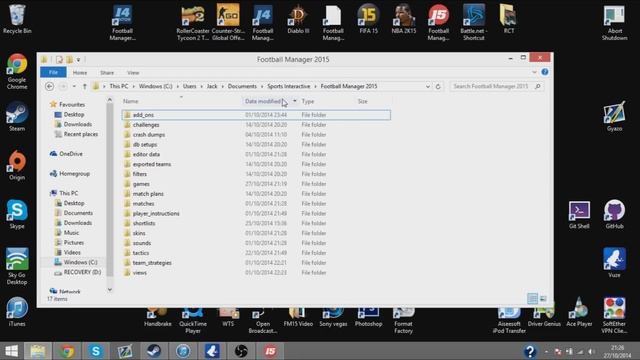This screenshot has width=640, height=360.
Task: Click the Explorer help question mark icon
Action: 545,72
